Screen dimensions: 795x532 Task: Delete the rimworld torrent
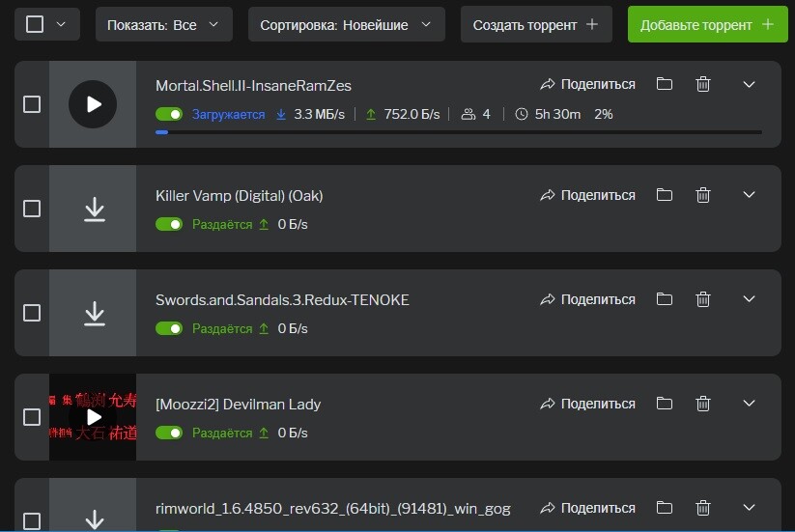(702, 507)
